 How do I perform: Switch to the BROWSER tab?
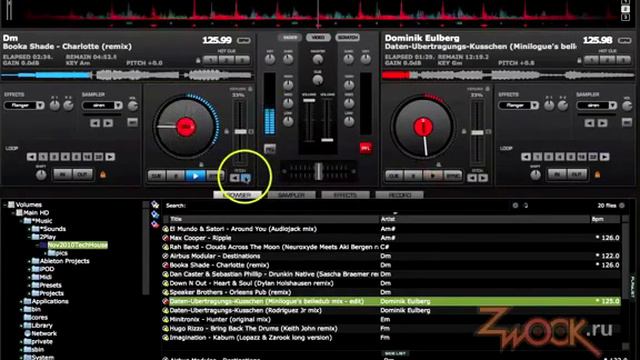(x=238, y=195)
